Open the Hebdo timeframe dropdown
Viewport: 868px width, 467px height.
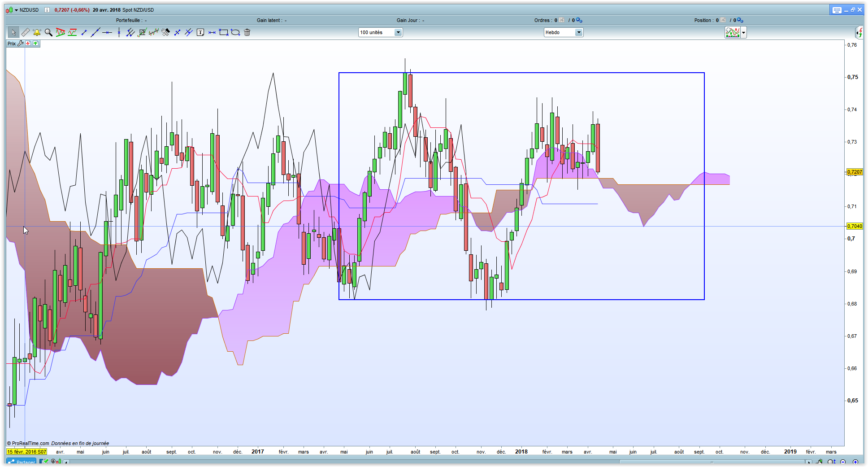[x=564, y=32]
